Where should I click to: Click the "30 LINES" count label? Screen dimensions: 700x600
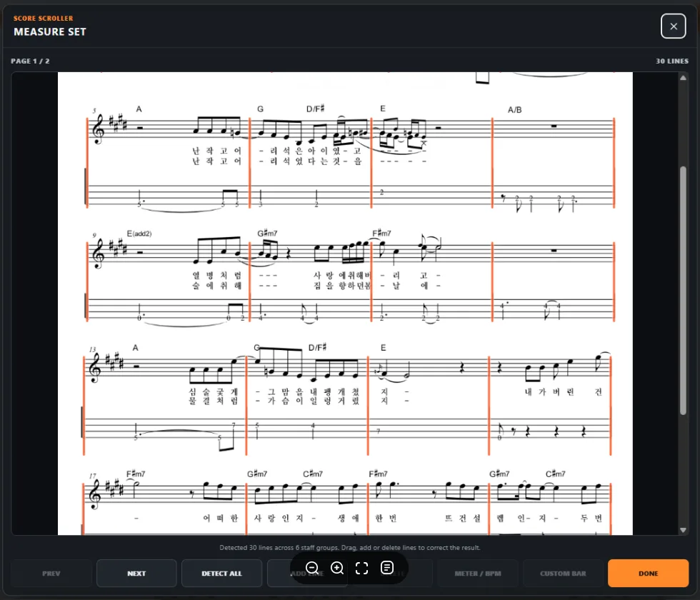click(x=672, y=61)
